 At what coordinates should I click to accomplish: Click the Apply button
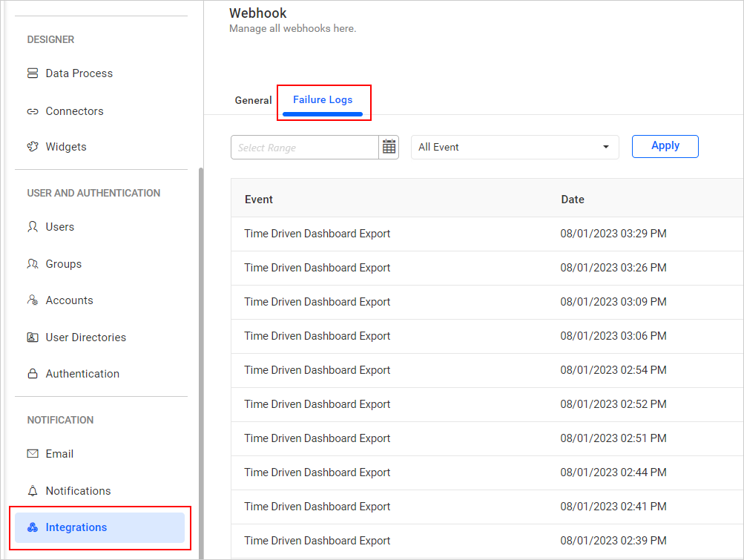pos(664,146)
